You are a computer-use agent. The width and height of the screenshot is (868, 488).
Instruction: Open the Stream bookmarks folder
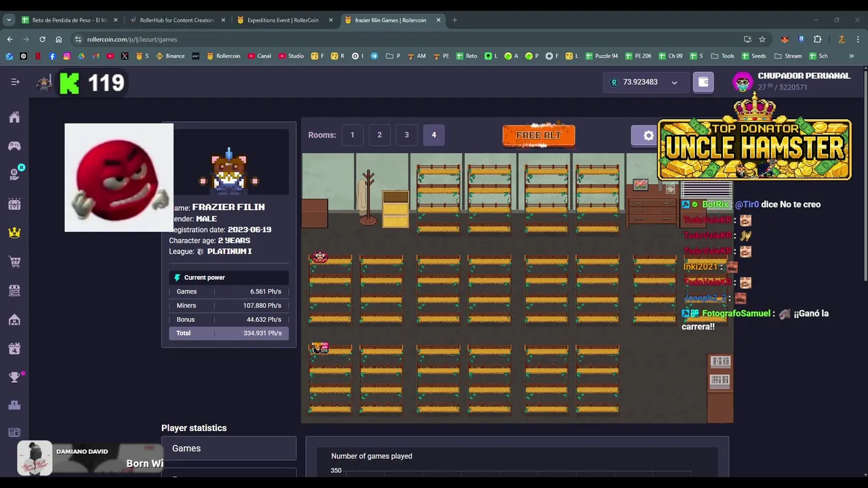(x=788, y=56)
